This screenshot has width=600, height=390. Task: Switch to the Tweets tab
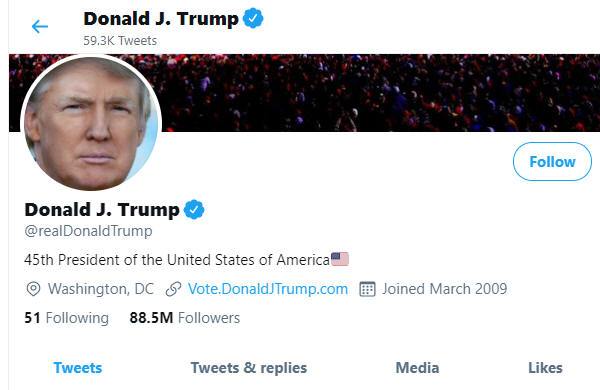pos(78,368)
